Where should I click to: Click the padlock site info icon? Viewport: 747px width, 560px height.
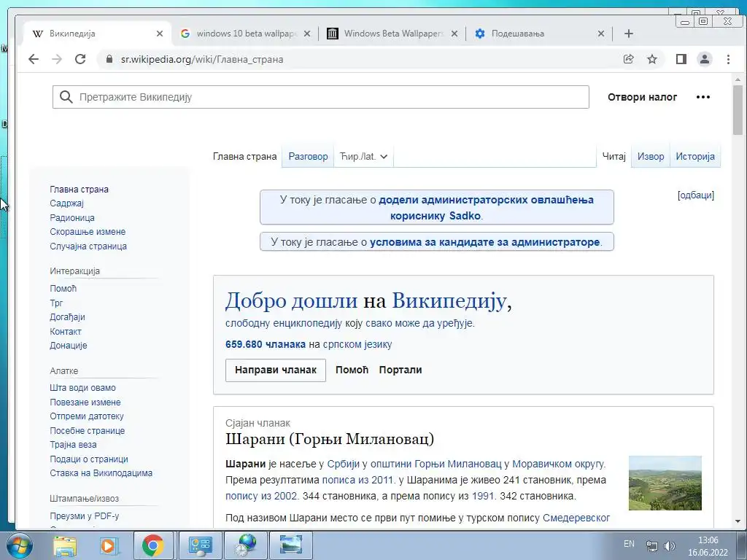pos(109,59)
